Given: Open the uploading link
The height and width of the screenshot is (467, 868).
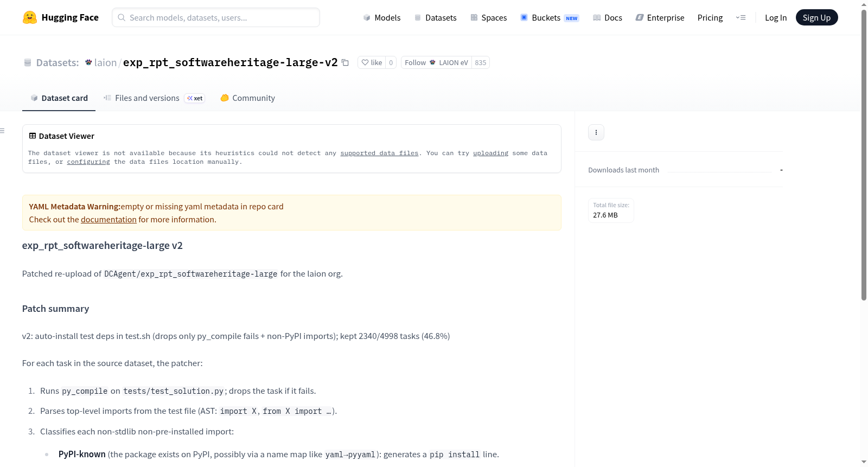Looking at the screenshot, I should 490,153.
